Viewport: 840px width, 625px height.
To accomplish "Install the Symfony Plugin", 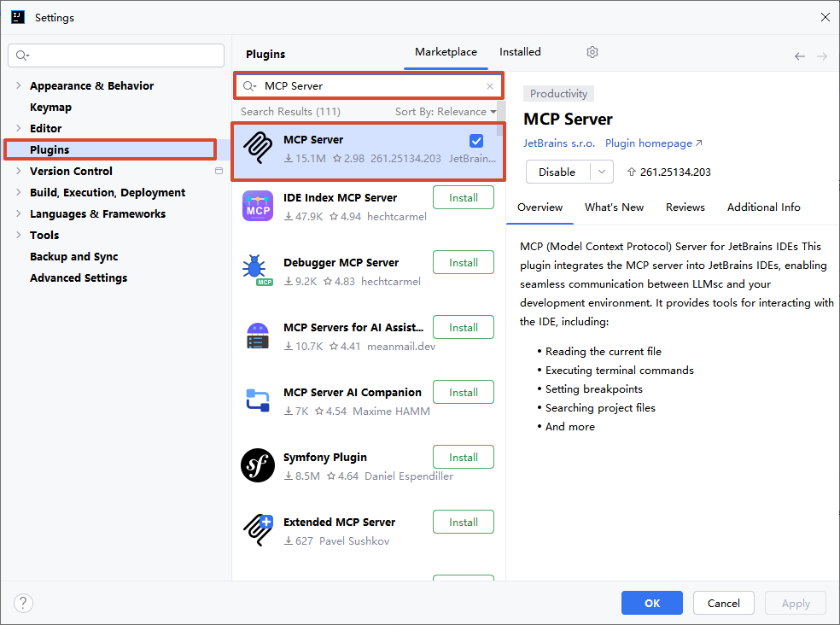I will point(464,458).
